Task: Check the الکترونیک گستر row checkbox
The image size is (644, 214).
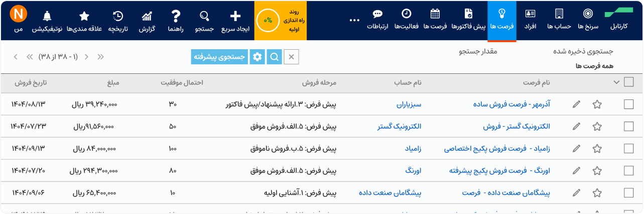Action: coord(628,127)
